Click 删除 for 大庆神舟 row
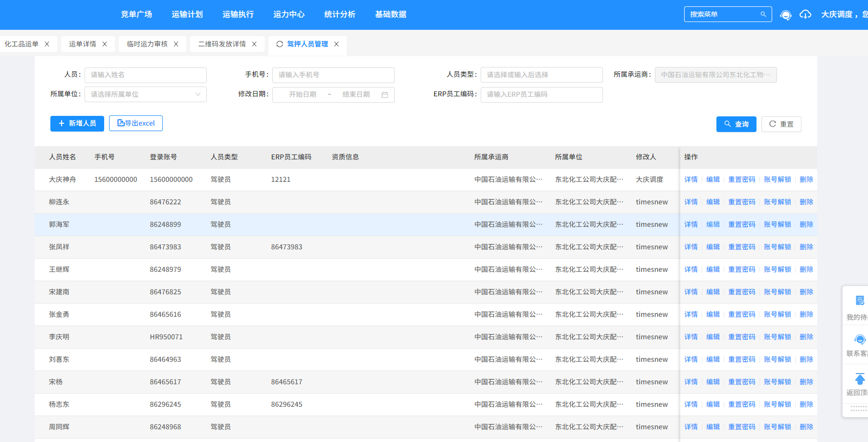868x442 pixels. [806, 179]
